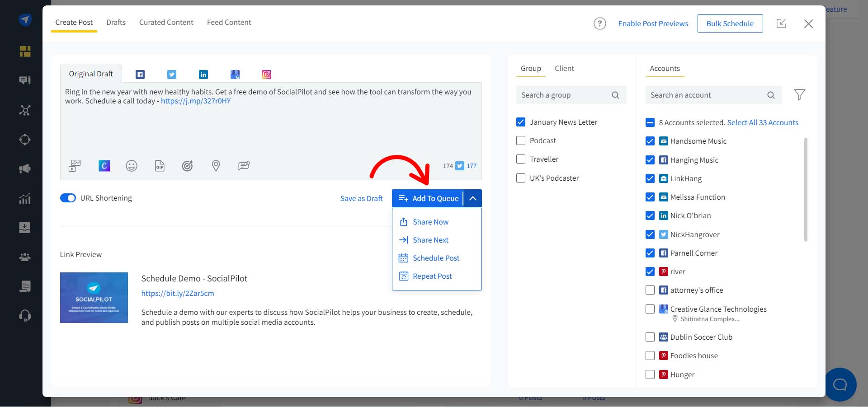Click the SocialPilot link preview thumbnail
Screen dimensions: 868x407
pyautogui.click(x=94, y=298)
